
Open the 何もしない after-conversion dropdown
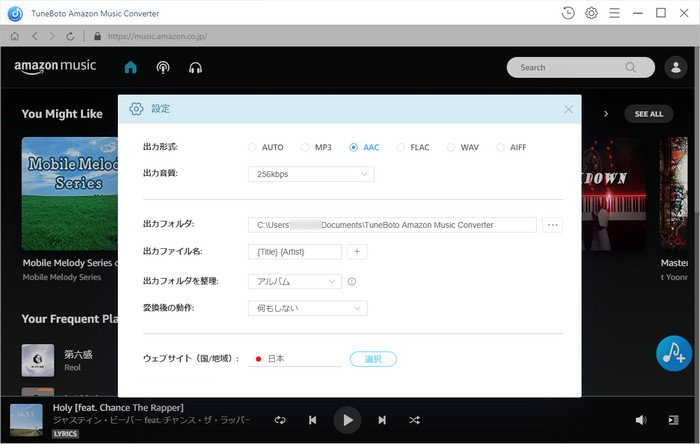(x=308, y=308)
